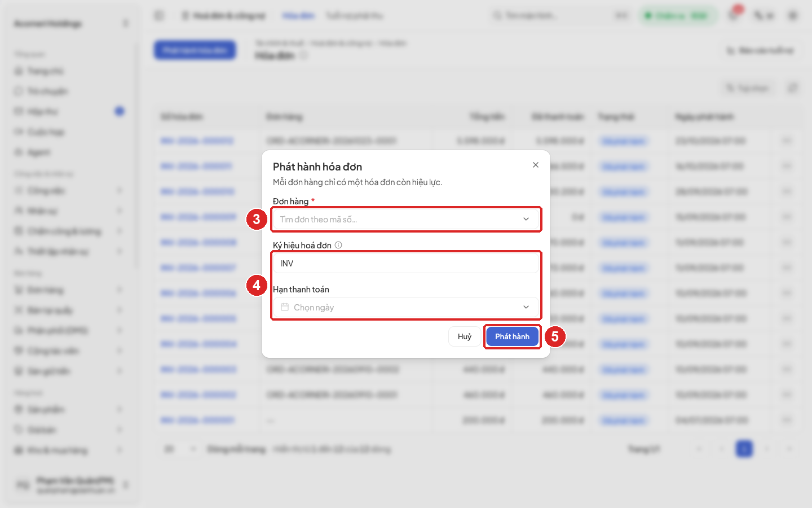Viewport: 812px width, 508px height.
Task: Focus the invoice symbol field containing INV
Action: 406,263
